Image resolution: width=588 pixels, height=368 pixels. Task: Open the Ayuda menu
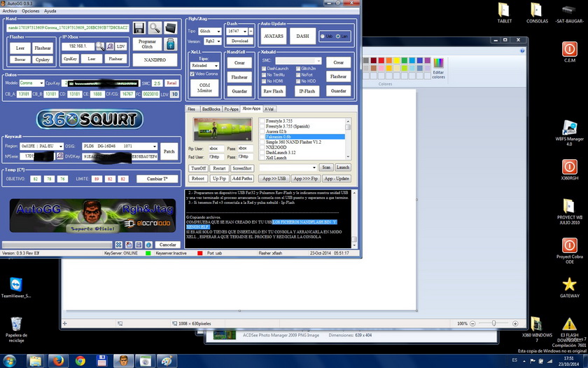coord(50,11)
